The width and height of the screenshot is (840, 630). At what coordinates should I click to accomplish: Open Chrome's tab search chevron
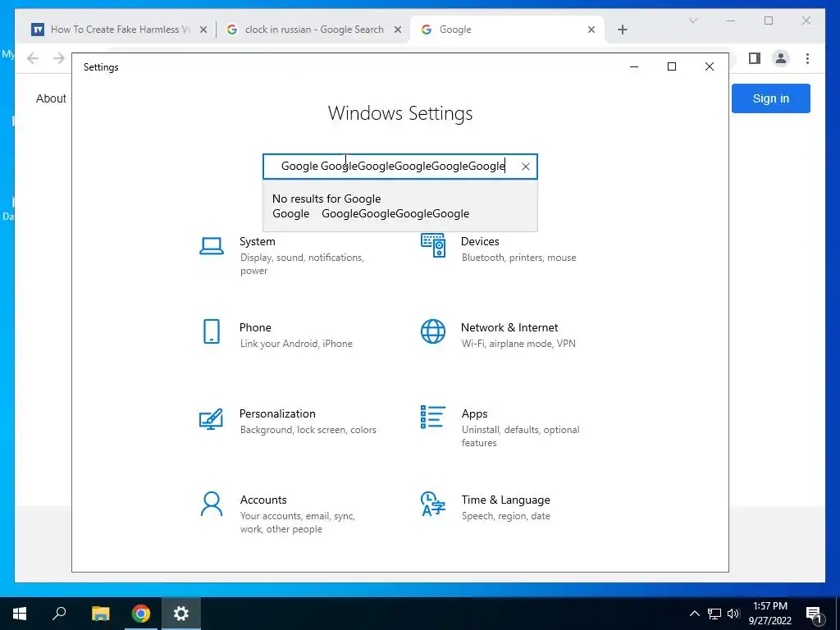point(693,21)
